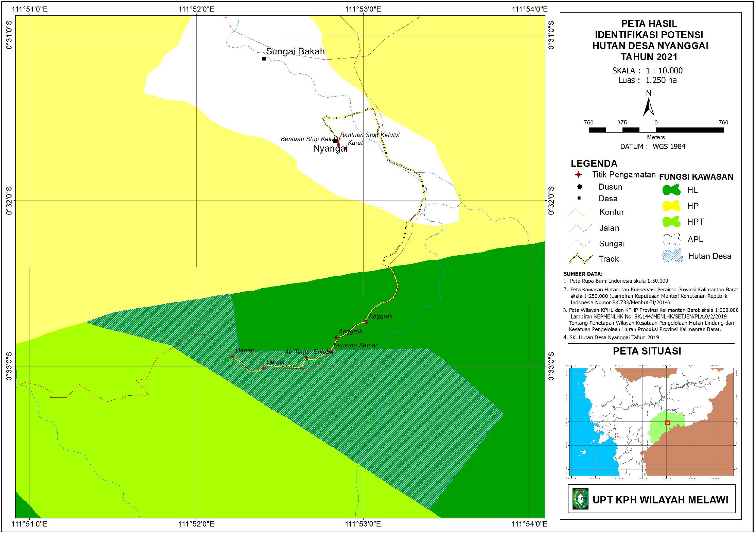Click the 'PETA HASIL' title line
Screen dimensions: 756x534
[x=649, y=23]
